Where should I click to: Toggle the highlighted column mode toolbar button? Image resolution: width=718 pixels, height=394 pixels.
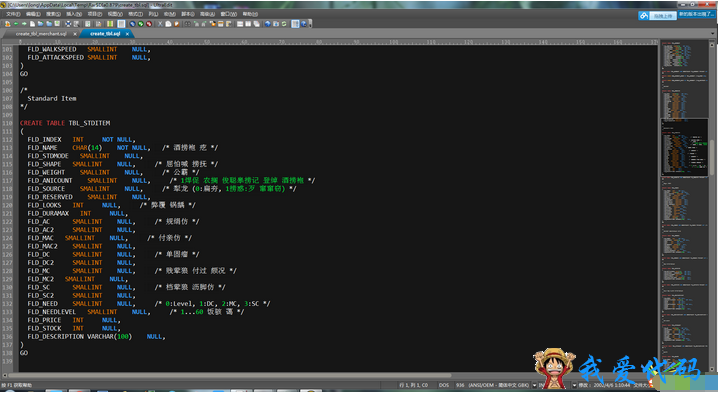[x=121, y=24]
